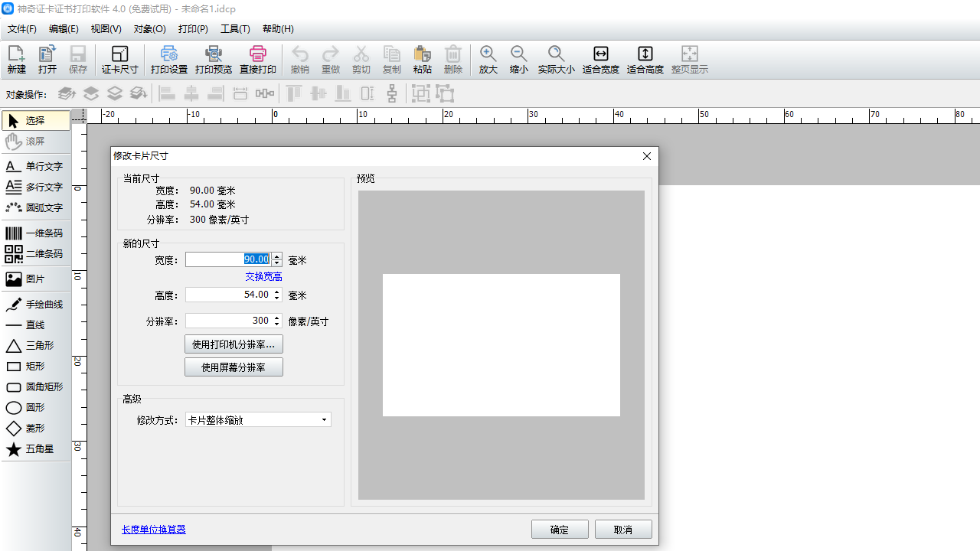
Task: Click the 交换宽高 swap link
Action: point(263,277)
